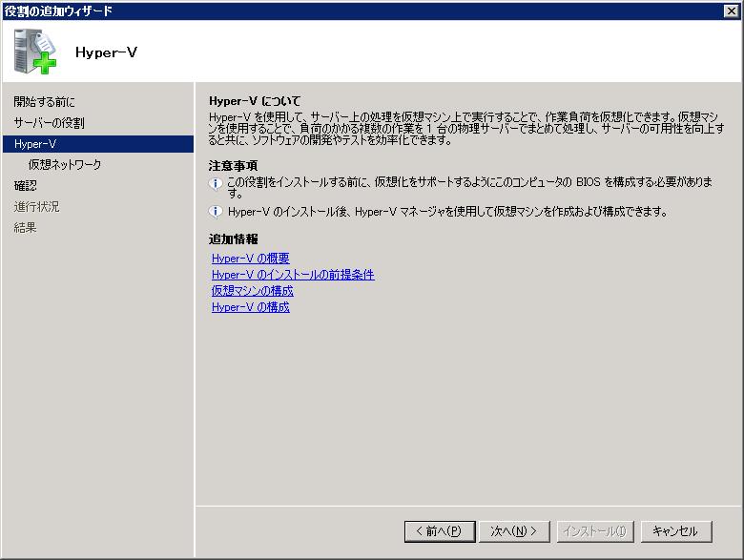Viewport: 744px width, 560px height.
Task: Click the large Hyper-V title in header
Action: click(x=106, y=52)
